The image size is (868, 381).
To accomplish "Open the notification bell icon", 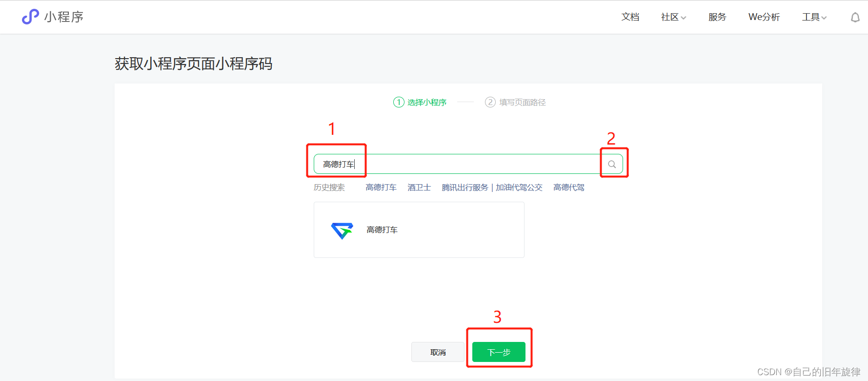I will tap(855, 18).
